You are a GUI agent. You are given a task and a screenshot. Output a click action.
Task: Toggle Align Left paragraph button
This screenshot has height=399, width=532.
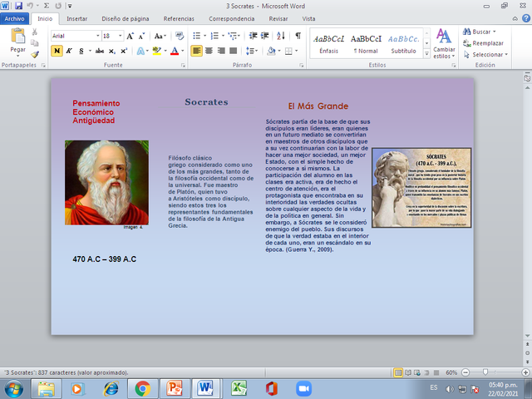pyautogui.click(x=196, y=51)
